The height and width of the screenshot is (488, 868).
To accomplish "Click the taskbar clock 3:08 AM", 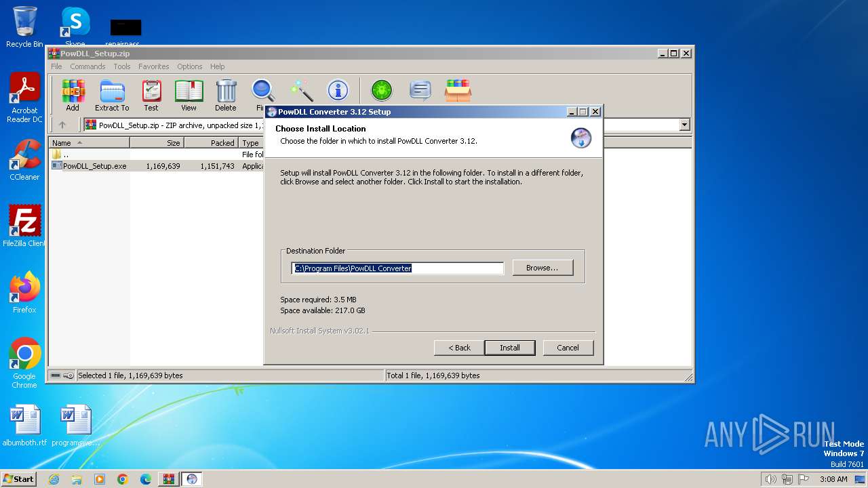I will coord(833,479).
